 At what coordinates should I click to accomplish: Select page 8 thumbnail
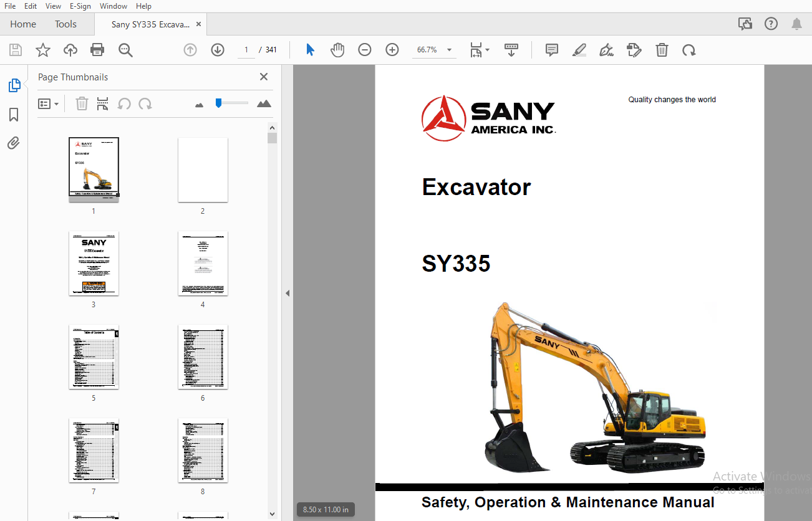click(x=203, y=450)
